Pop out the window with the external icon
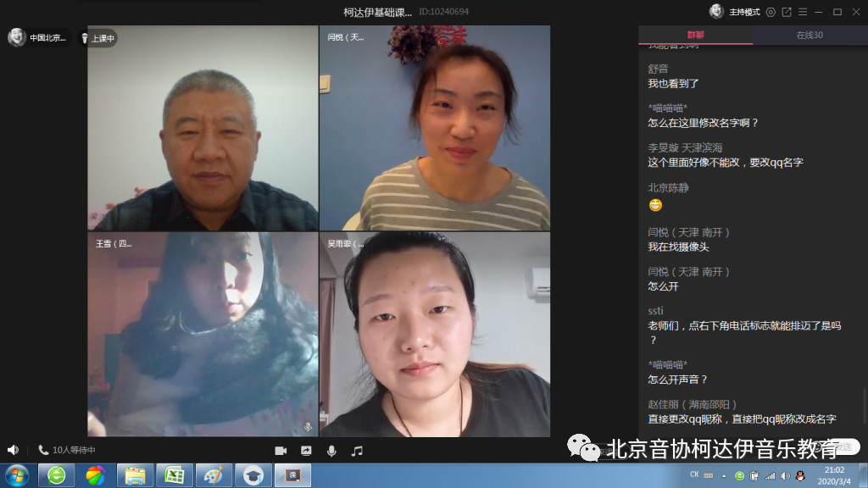Viewport: 868px width, 488px height. tap(787, 12)
